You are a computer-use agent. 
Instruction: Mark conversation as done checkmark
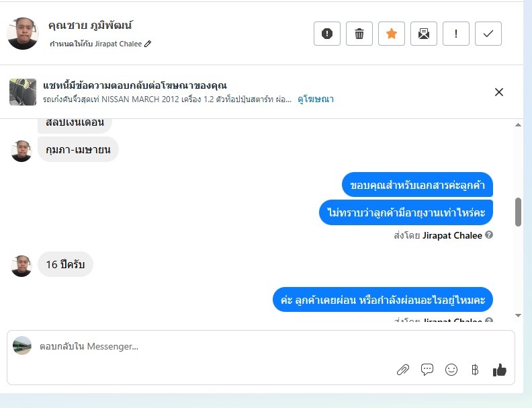(488, 34)
